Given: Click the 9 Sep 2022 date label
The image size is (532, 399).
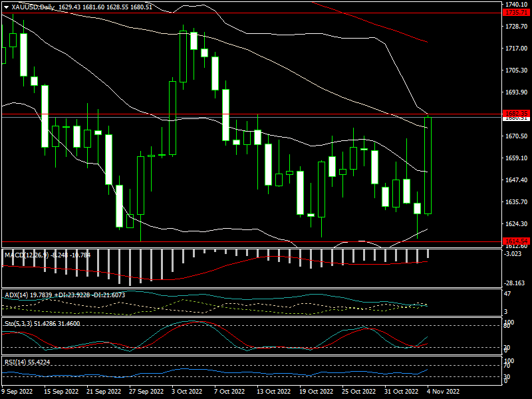Looking at the screenshot, I should tap(19, 392).
